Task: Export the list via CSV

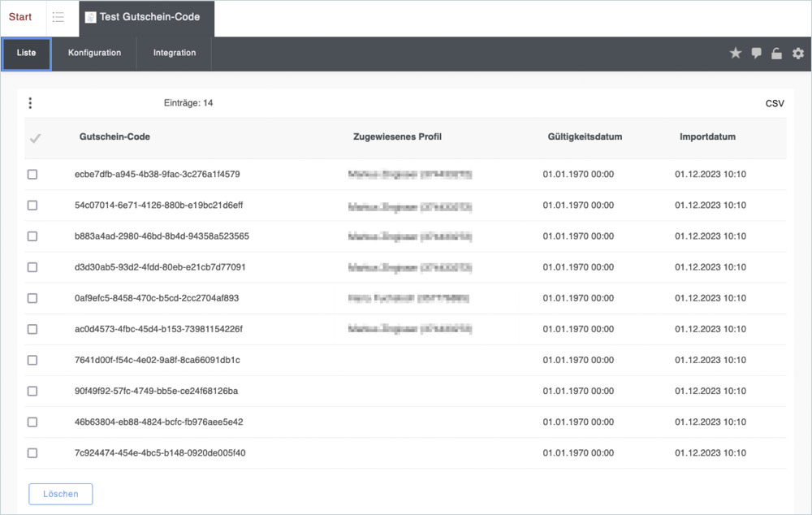Action: coord(775,104)
